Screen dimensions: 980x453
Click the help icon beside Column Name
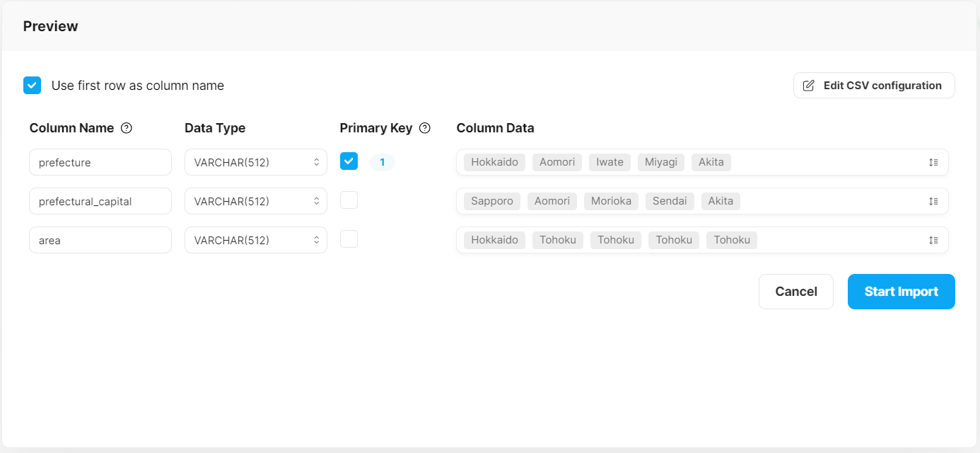click(126, 128)
